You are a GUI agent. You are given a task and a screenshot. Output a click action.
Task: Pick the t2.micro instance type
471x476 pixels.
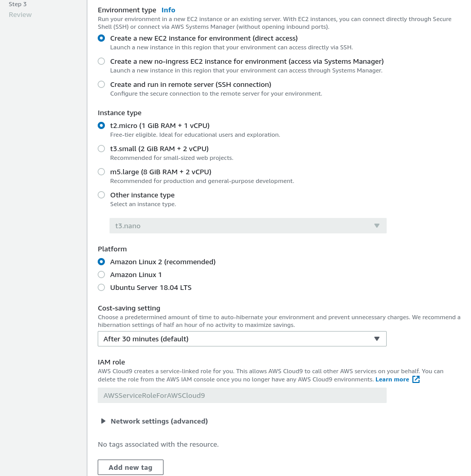point(101,125)
